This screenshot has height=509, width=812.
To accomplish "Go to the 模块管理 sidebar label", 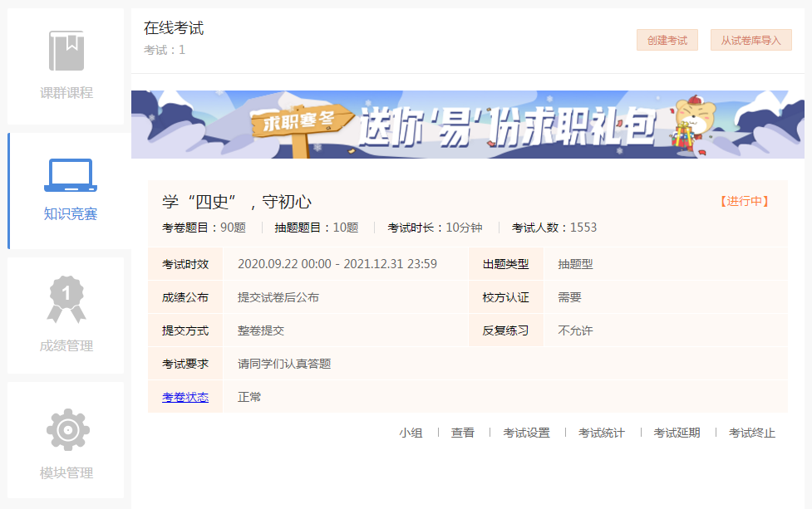I will click(66, 473).
